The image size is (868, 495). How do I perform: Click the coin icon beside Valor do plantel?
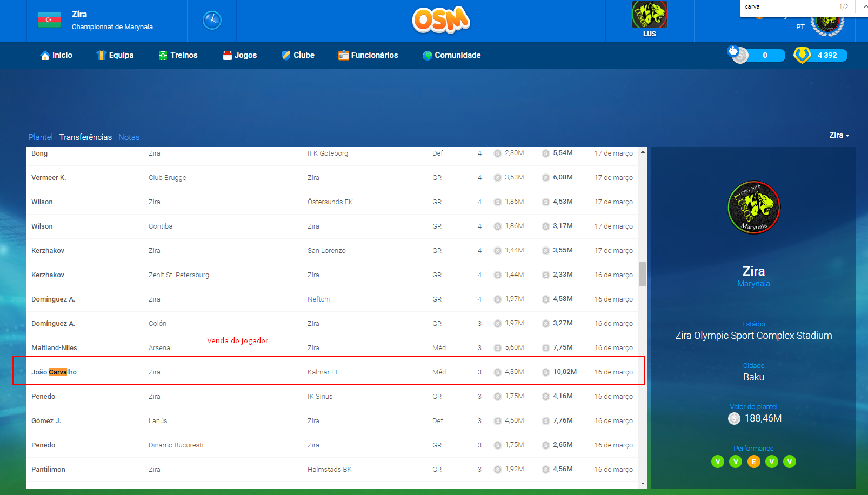734,418
